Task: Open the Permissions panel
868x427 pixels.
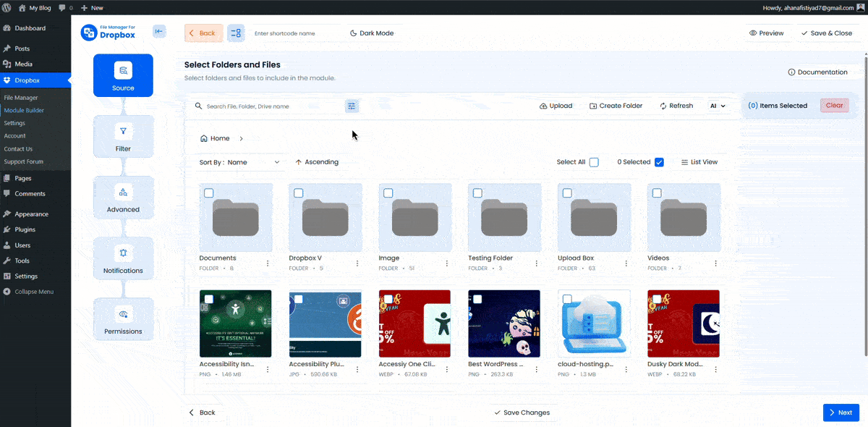Action: pos(123,318)
